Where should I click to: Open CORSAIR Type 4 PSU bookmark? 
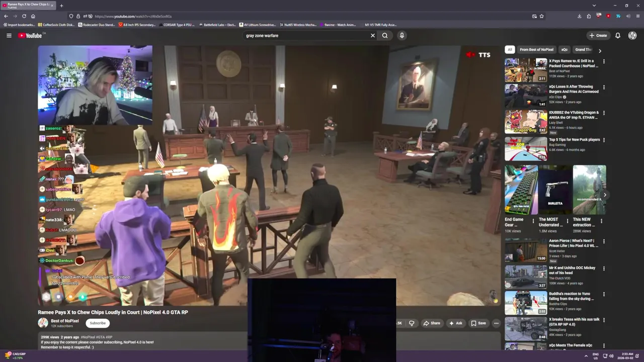(177, 25)
